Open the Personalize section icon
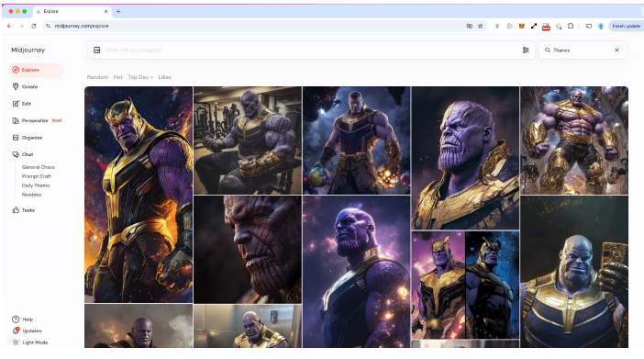Image resolution: width=644 pixels, height=359 pixels. (16, 120)
